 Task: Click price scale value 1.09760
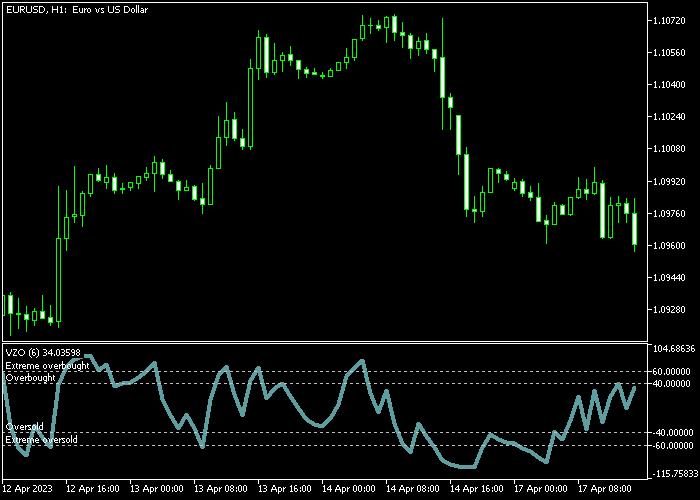(x=669, y=214)
